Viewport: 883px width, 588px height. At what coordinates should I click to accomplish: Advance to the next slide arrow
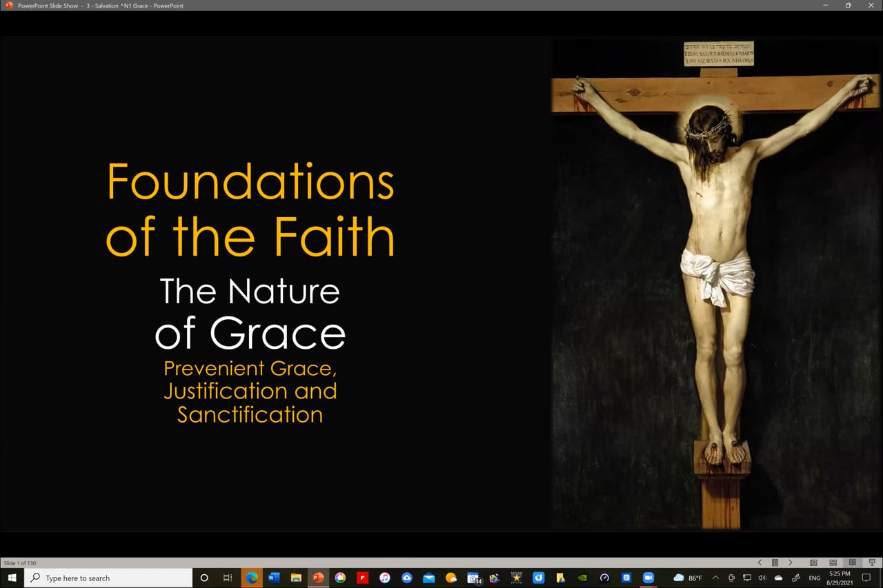click(x=791, y=562)
